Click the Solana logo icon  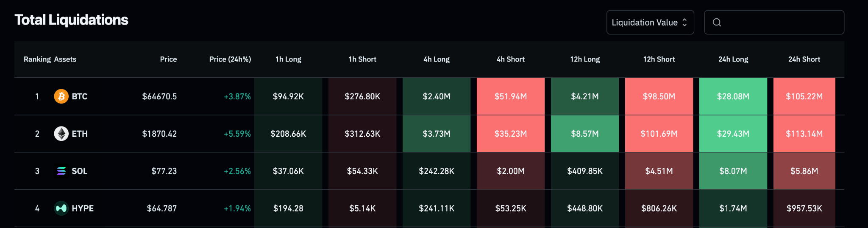pos(61,171)
